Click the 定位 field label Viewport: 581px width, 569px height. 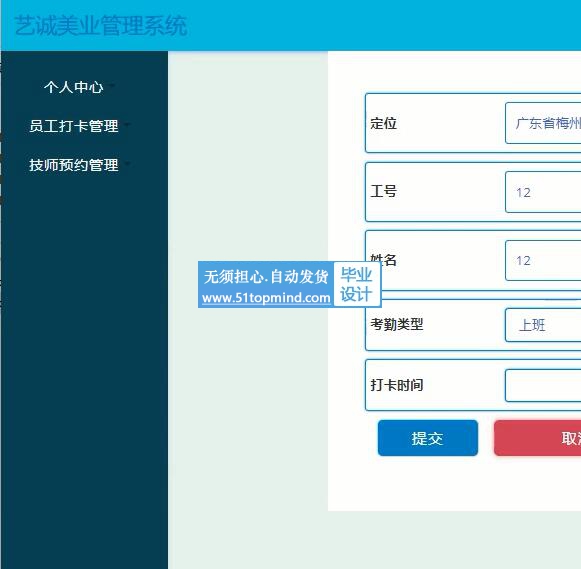[384, 123]
